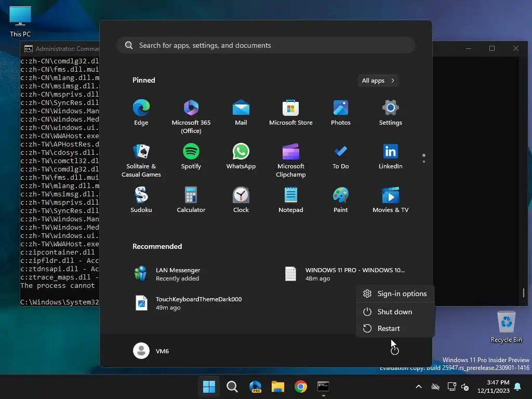The width and height of the screenshot is (532, 399).
Task: Open Settings from pinned apps
Action: 391,113
